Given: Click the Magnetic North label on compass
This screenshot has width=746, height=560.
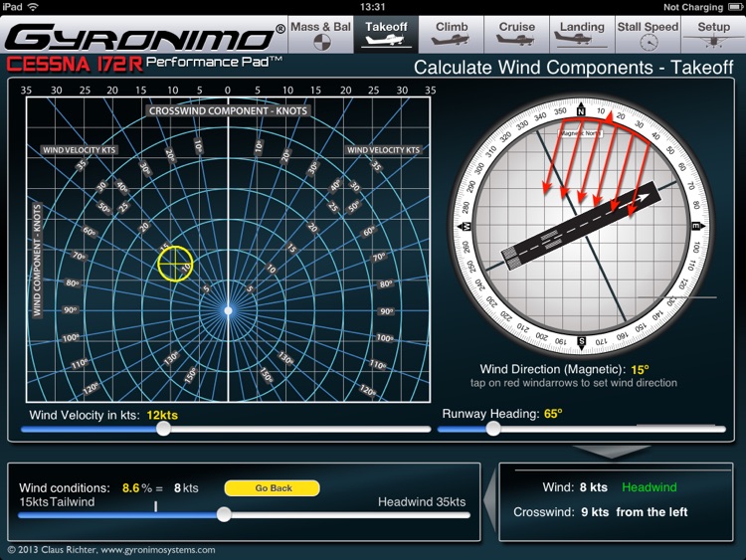Looking at the screenshot, I should 580,133.
